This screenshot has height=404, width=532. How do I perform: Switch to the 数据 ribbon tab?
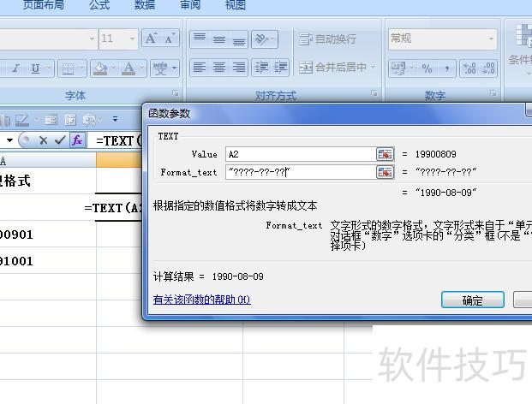[145, 5]
